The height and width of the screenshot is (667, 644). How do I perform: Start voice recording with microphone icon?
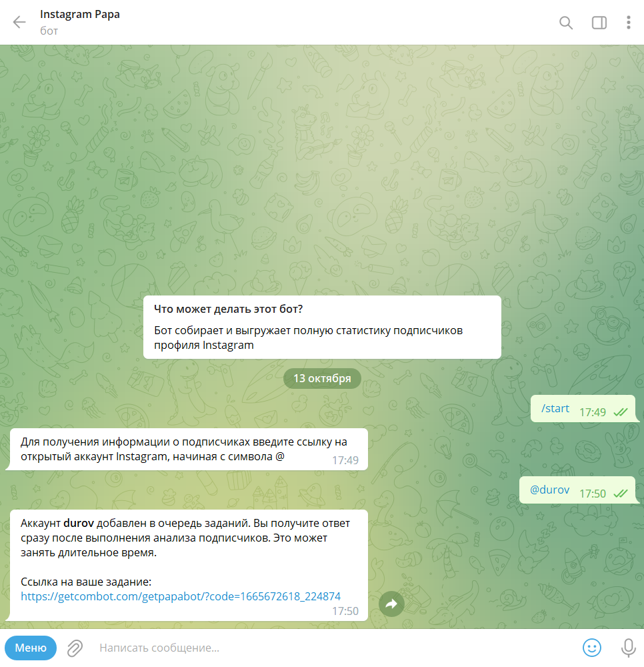coord(628,648)
